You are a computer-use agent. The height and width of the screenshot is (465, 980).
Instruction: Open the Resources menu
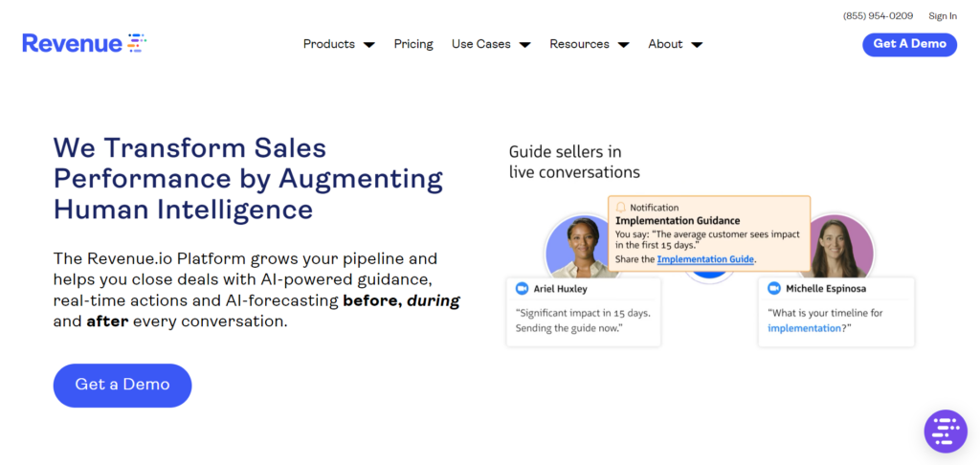(579, 44)
